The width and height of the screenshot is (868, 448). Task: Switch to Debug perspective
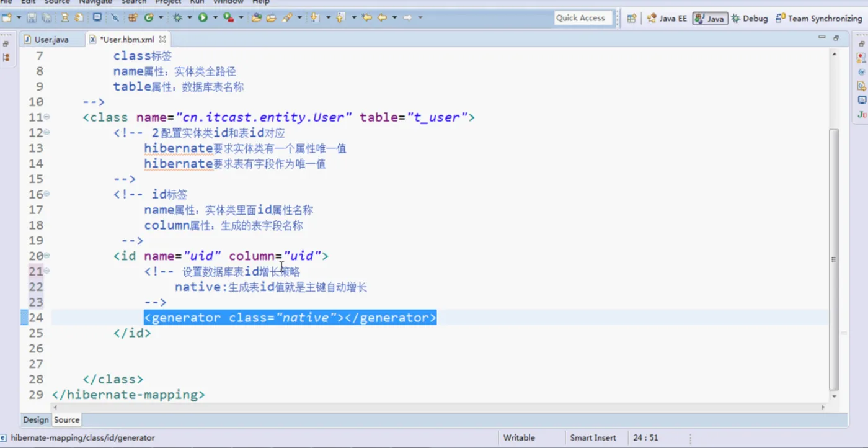click(x=750, y=19)
